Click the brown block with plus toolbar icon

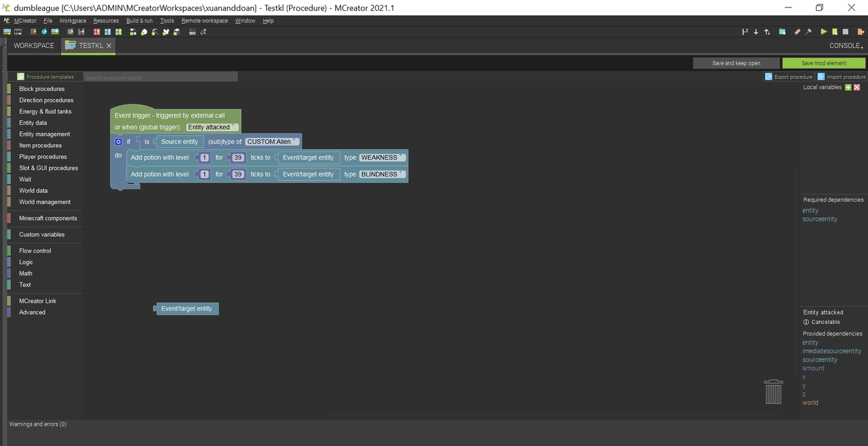(x=33, y=32)
